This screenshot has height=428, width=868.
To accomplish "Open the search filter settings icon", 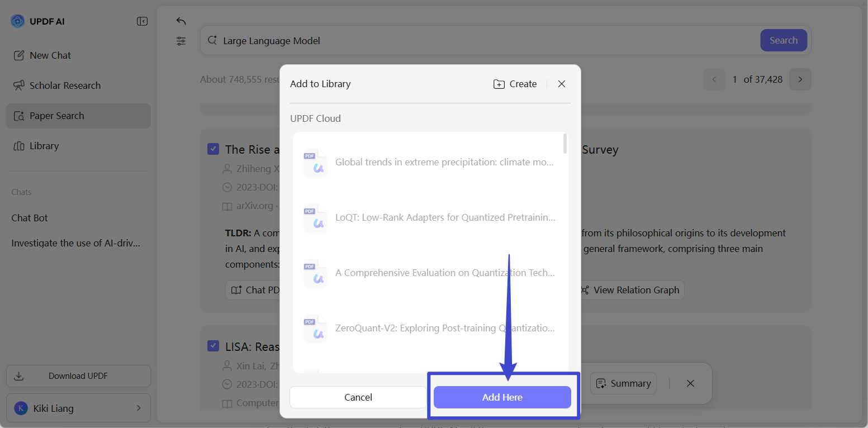I will point(181,41).
